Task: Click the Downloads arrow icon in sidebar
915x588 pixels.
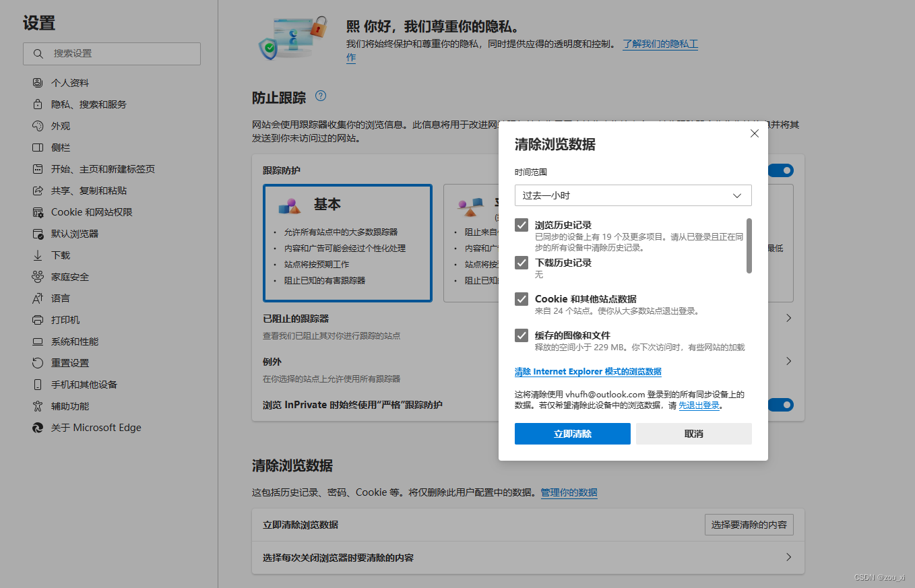Action: pos(38,255)
